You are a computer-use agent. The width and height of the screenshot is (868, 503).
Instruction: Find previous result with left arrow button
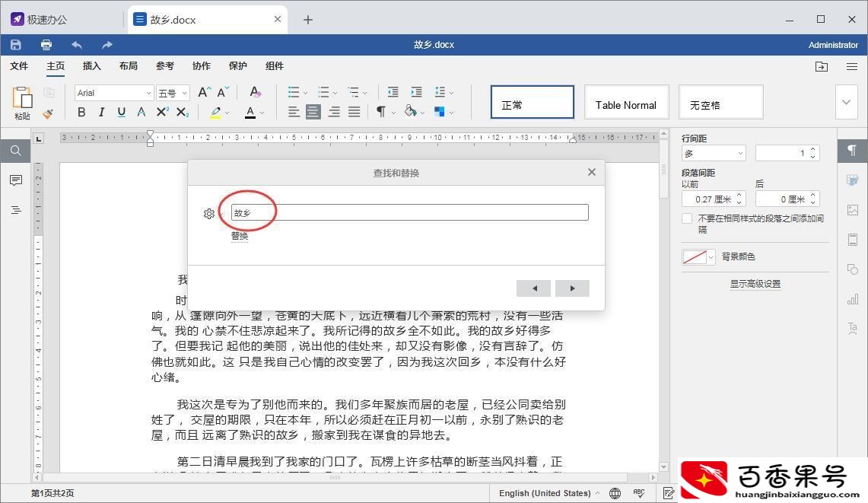(x=533, y=288)
